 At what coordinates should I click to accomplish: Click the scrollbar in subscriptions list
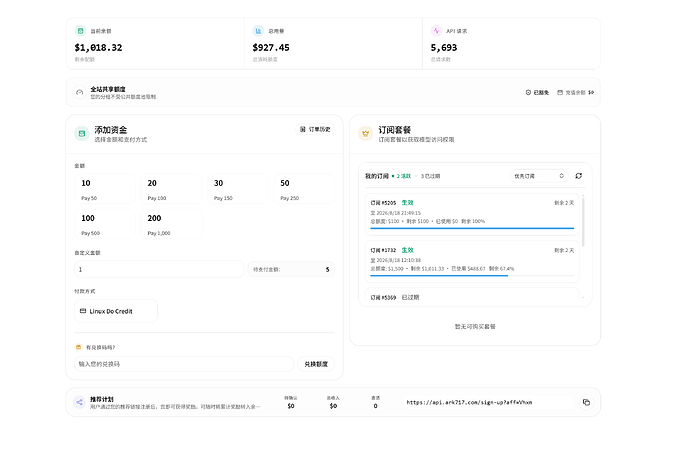click(584, 222)
